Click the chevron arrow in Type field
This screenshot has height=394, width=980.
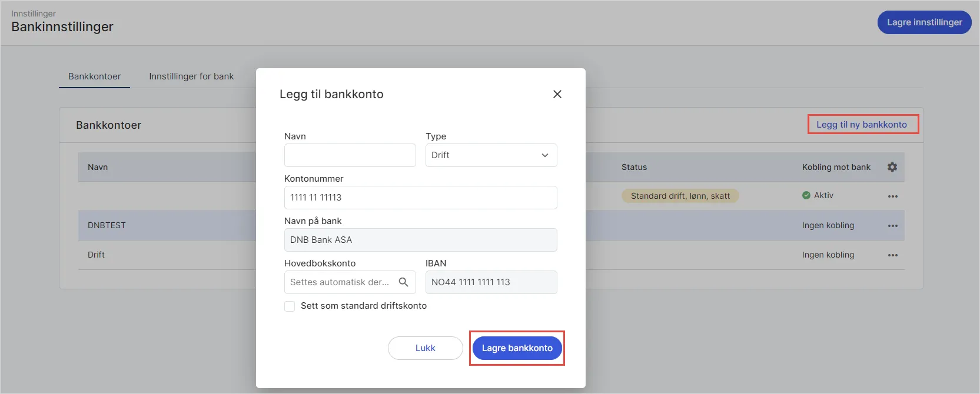coord(545,155)
